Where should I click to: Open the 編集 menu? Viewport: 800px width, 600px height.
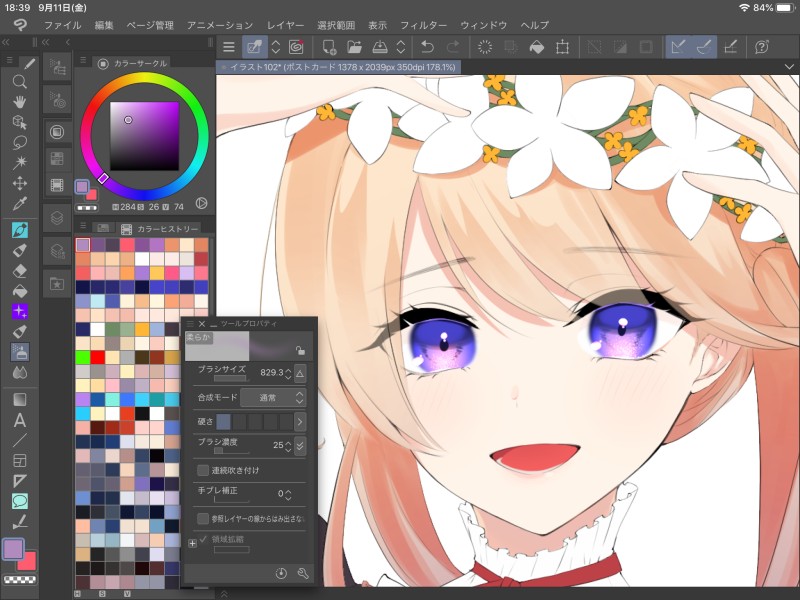[104, 25]
